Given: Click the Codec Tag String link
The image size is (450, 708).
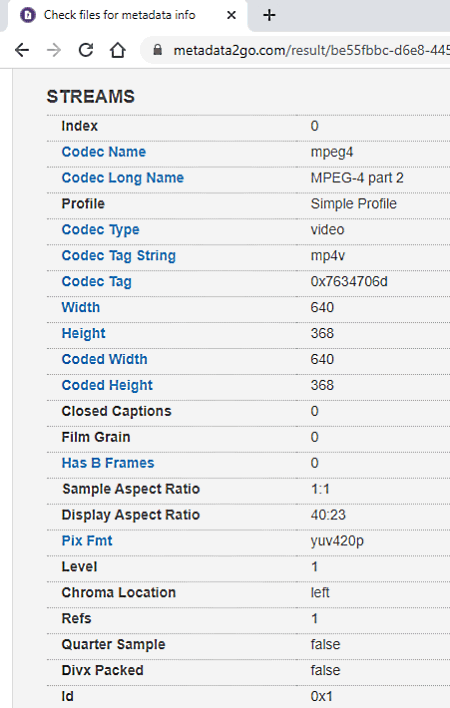Looking at the screenshot, I should point(119,256).
